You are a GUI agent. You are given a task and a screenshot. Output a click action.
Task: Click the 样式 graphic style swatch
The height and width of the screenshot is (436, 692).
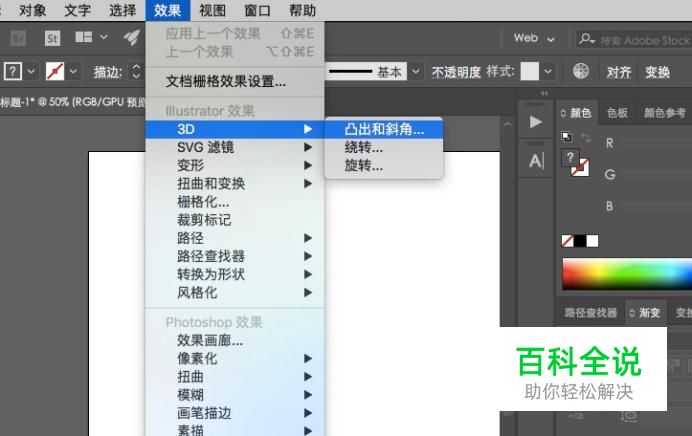point(530,71)
